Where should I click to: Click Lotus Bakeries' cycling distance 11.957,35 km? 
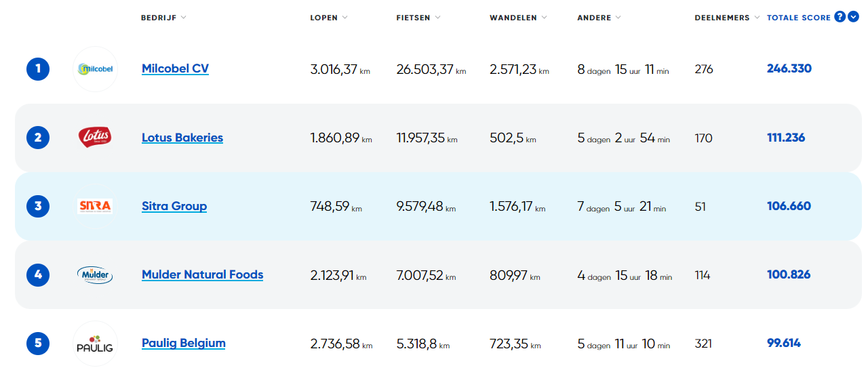click(427, 138)
